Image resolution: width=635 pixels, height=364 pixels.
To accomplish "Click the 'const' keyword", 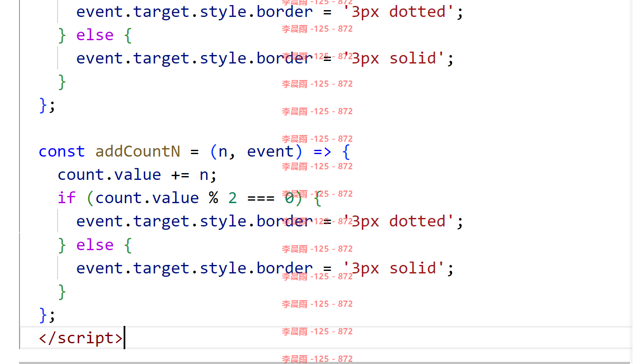I will (x=62, y=152).
